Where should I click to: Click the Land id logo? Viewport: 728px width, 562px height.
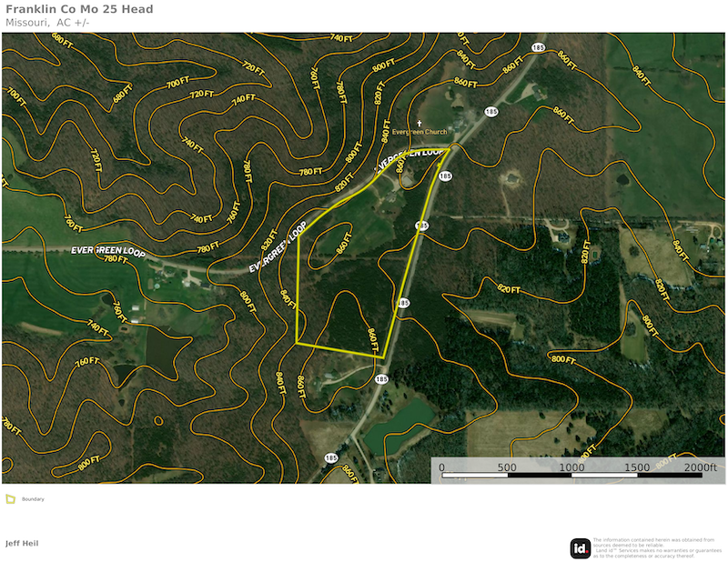click(581, 548)
